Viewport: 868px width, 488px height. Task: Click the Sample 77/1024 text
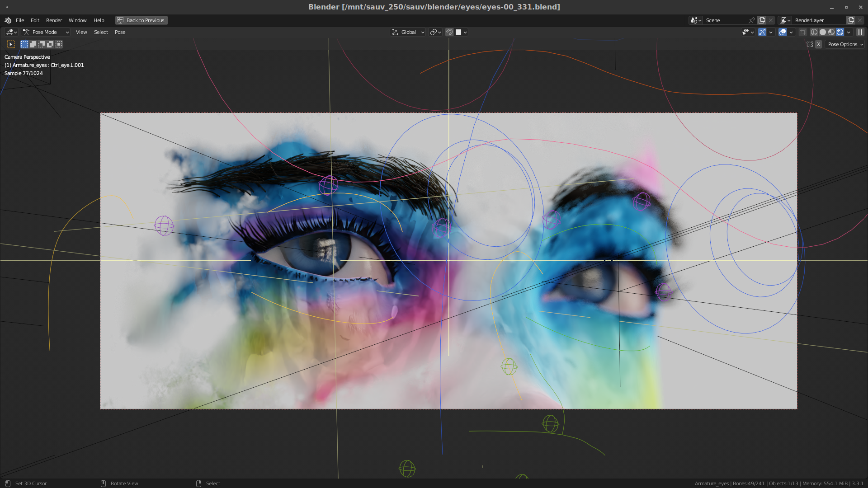pyautogui.click(x=24, y=73)
